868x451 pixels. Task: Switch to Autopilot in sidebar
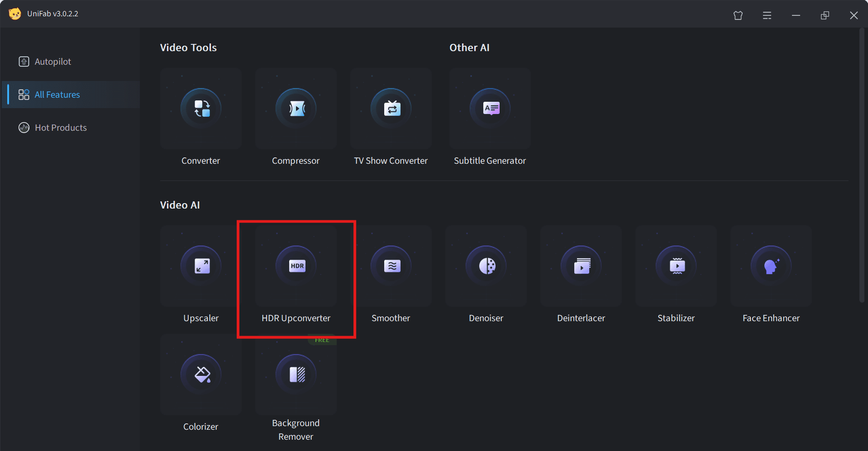point(71,62)
